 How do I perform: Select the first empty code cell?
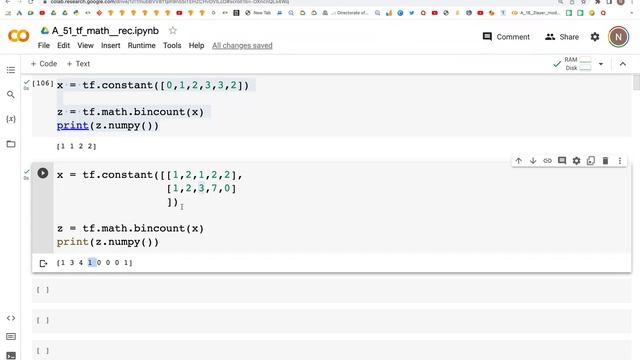coord(331,290)
